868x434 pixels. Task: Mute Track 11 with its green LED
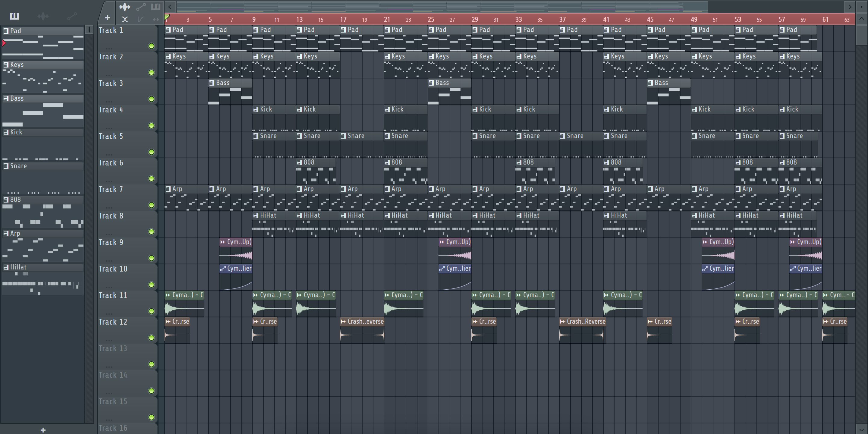tap(152, 311)
